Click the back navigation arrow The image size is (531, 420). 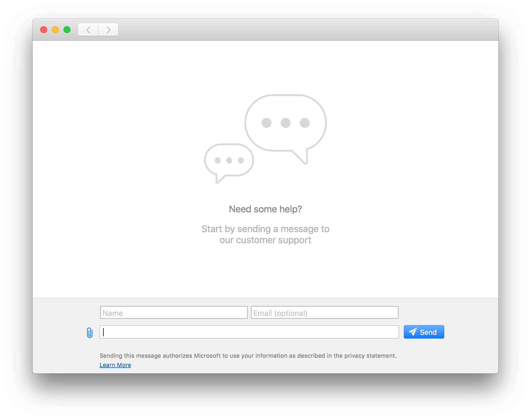88,29
